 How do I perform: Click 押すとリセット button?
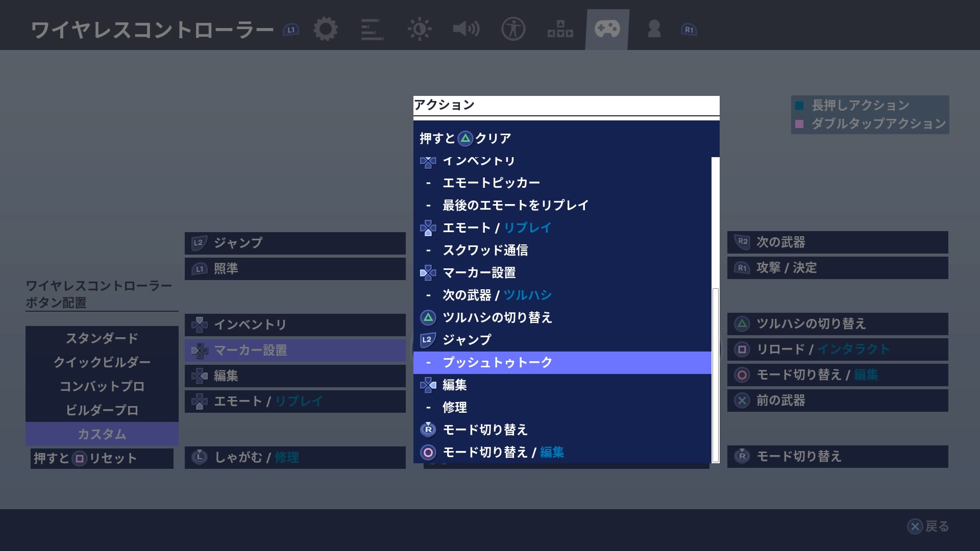pyautogui.click(x=102, y=458)
